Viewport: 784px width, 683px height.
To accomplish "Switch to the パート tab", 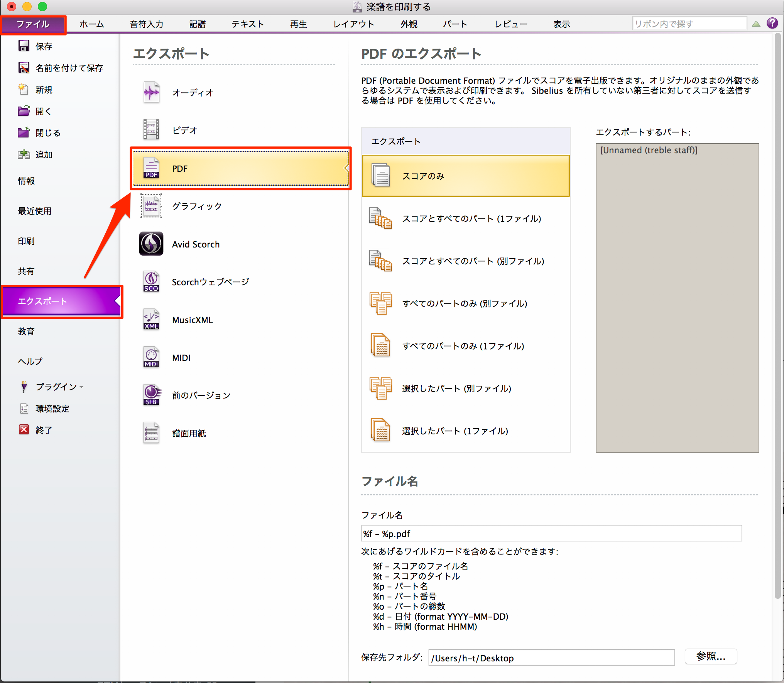I will [x=455, y=24].
